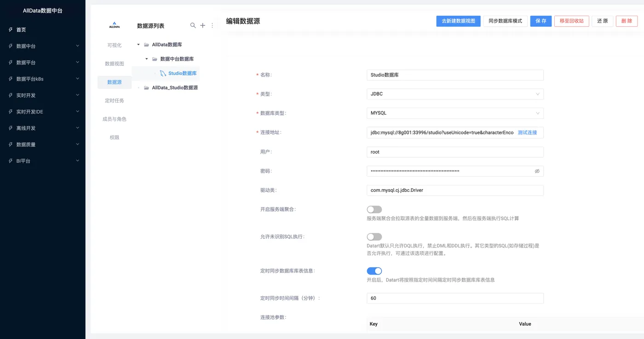Image resolution: width=644 pixels, height=339 pixels.
Task: Open the 权限 section
Action: tap(115, 137)
